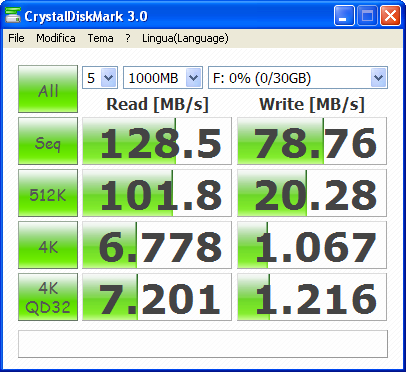Start the 512K benchmark

(48, 193)
